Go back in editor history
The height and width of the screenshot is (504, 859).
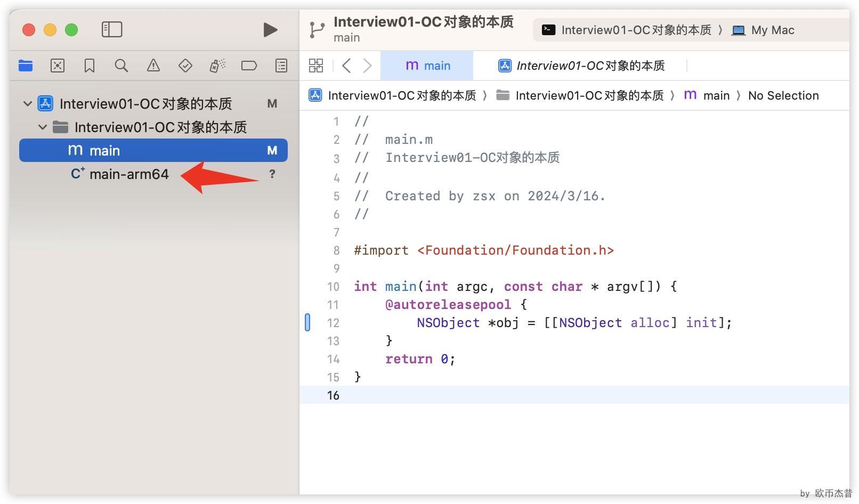(346, 66)
